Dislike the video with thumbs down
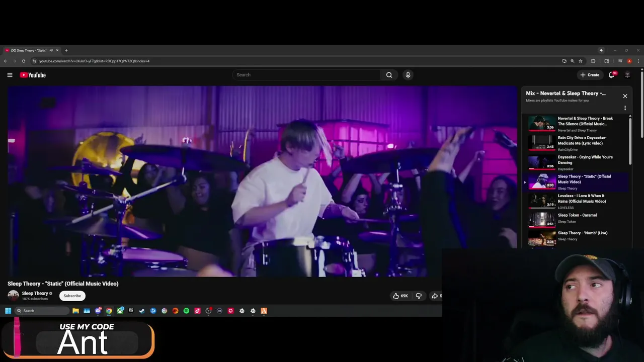Viewport: 644px width, 362px height. (x=419, y=296)
